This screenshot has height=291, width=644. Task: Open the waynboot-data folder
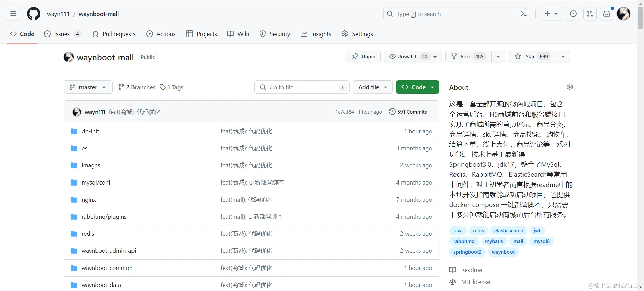pos(101,285)
